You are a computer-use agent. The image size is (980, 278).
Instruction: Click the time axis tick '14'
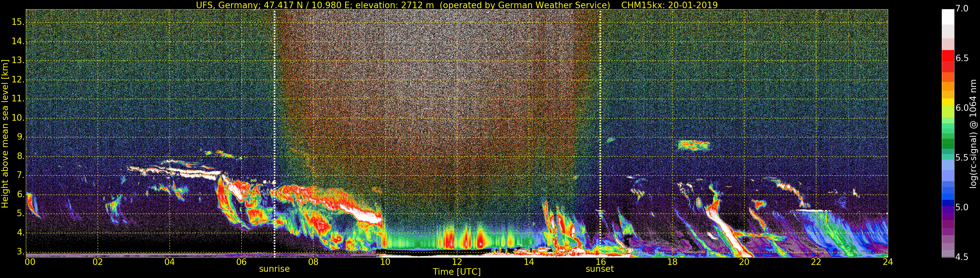[529, 262]
